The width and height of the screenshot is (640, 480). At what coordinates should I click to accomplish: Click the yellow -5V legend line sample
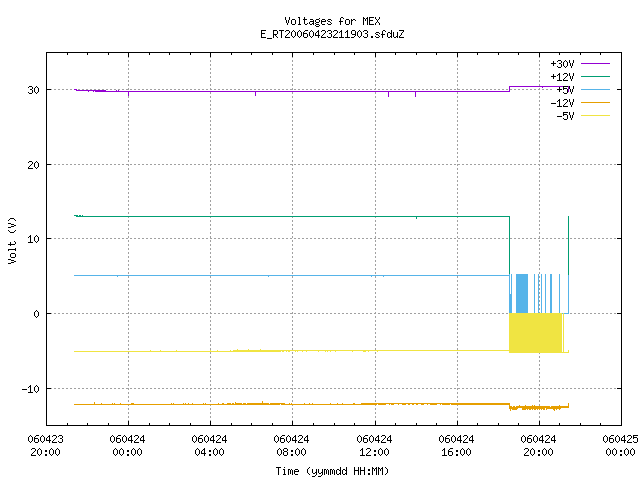pos(595,116)
